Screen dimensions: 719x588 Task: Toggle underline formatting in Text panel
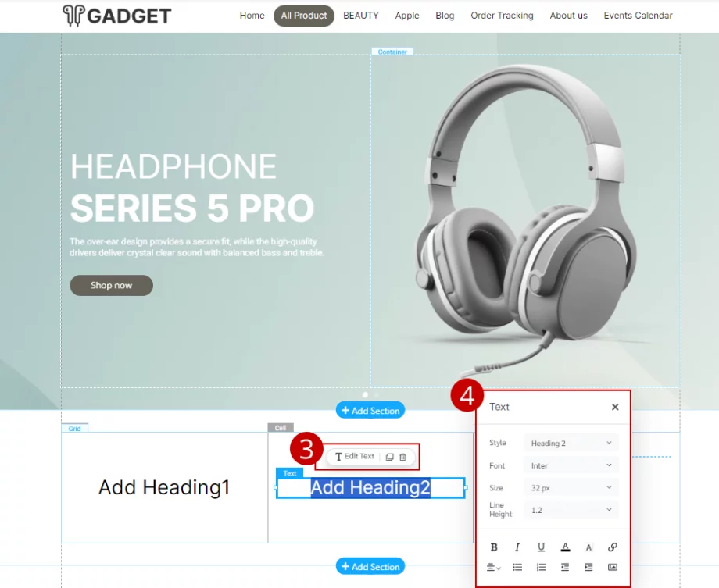coord(541,547)
